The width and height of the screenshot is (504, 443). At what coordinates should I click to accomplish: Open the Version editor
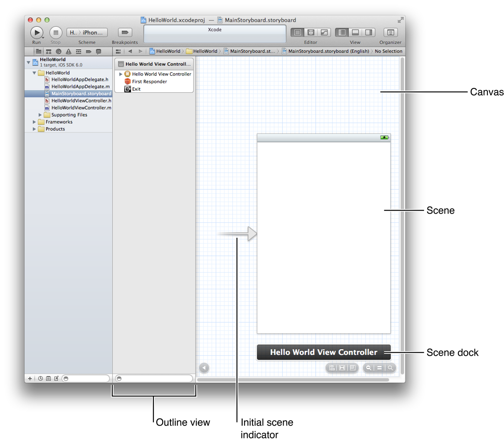(x=324, y=32)
